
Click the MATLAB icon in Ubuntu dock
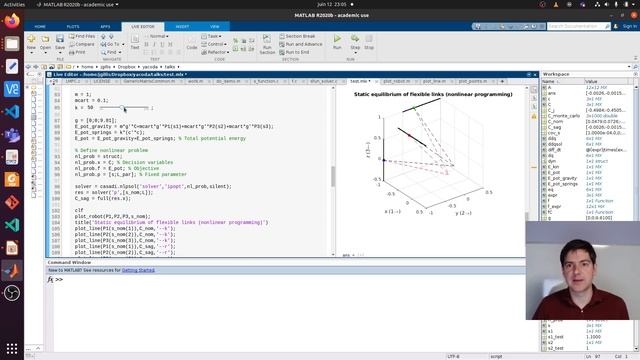(12, 270)
